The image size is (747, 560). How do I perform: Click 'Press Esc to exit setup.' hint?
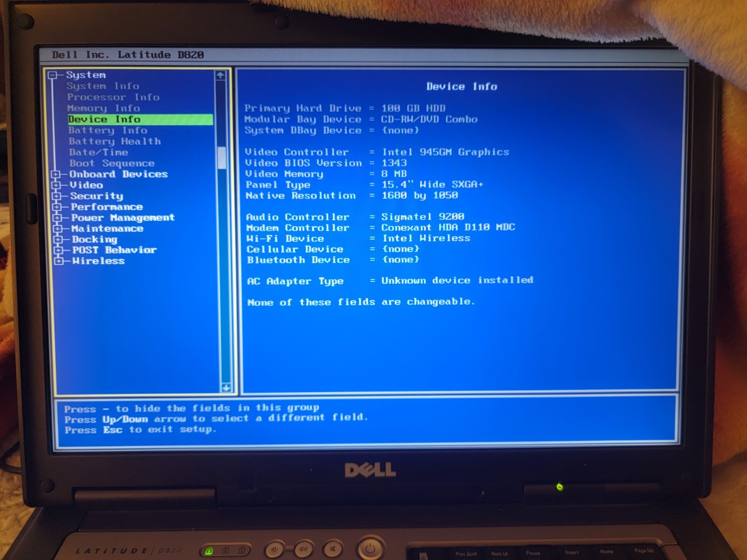tap(141, 430)
